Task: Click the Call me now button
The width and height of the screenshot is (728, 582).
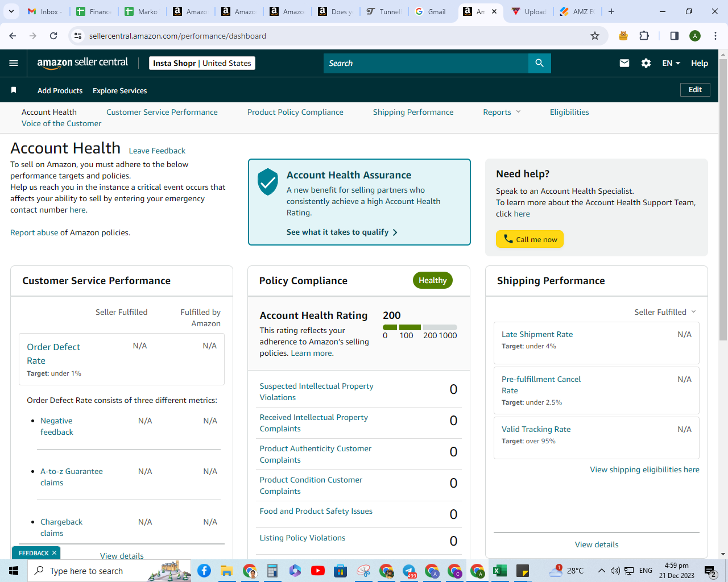Action: [530, 239]
